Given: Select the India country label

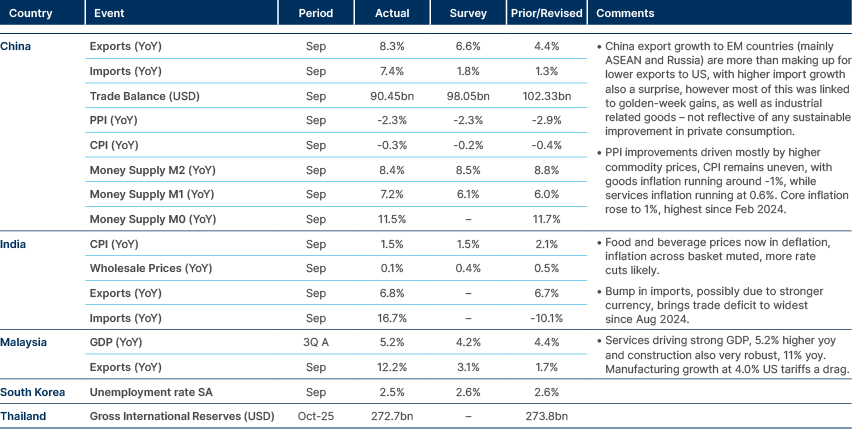Looking at the screenshot, I should click(13, 243).
